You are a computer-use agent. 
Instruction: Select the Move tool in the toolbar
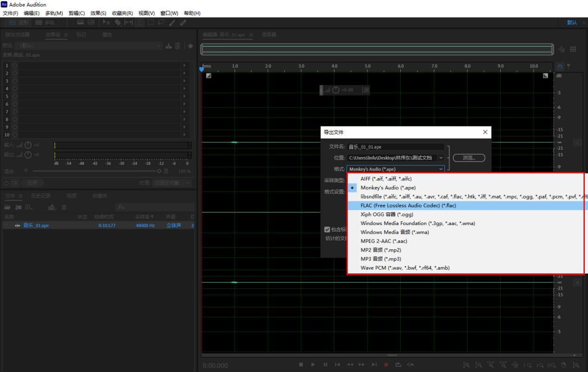[x=106, y=22]
